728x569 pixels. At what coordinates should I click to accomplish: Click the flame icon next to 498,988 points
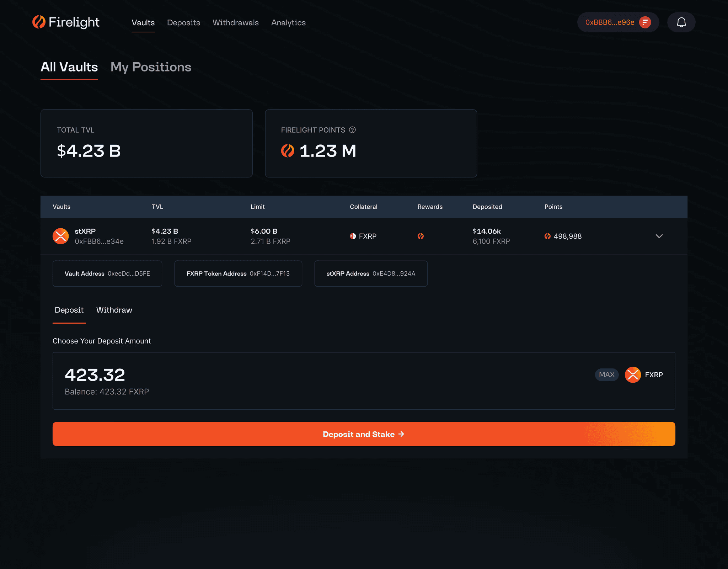(547, 236)
